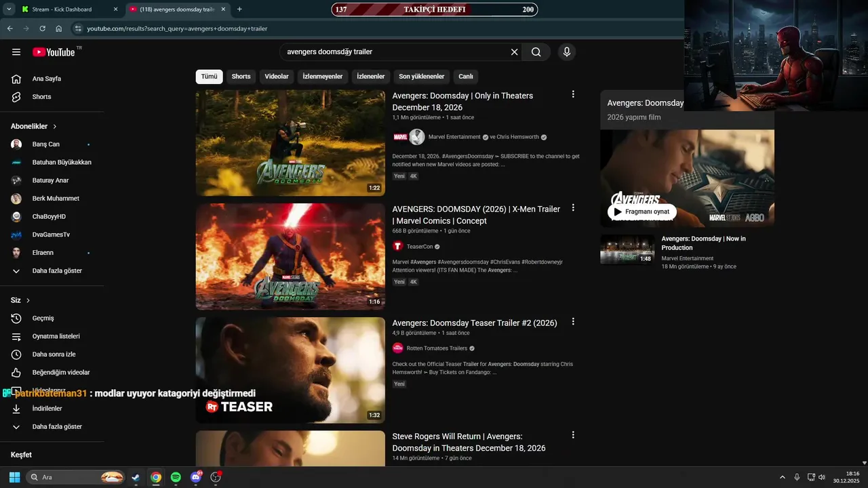
Task: Reload the page
Action: [x=42, y=28]
